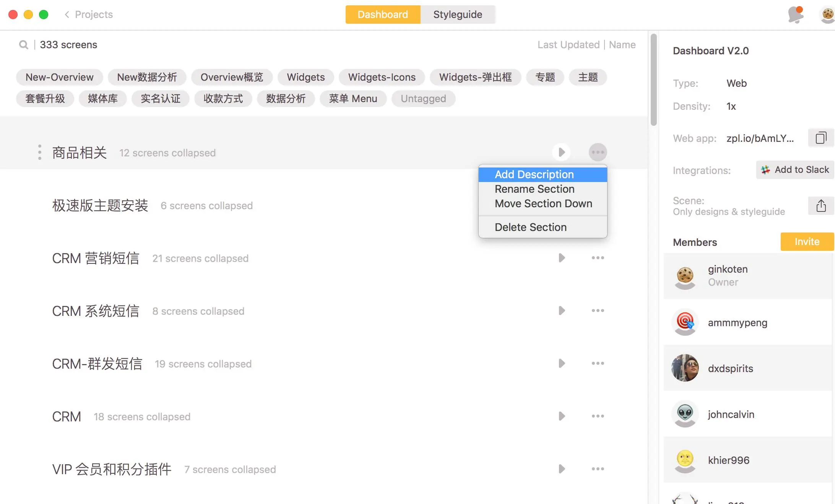Toggle the 媒体库 tag filter

[102, 99]
